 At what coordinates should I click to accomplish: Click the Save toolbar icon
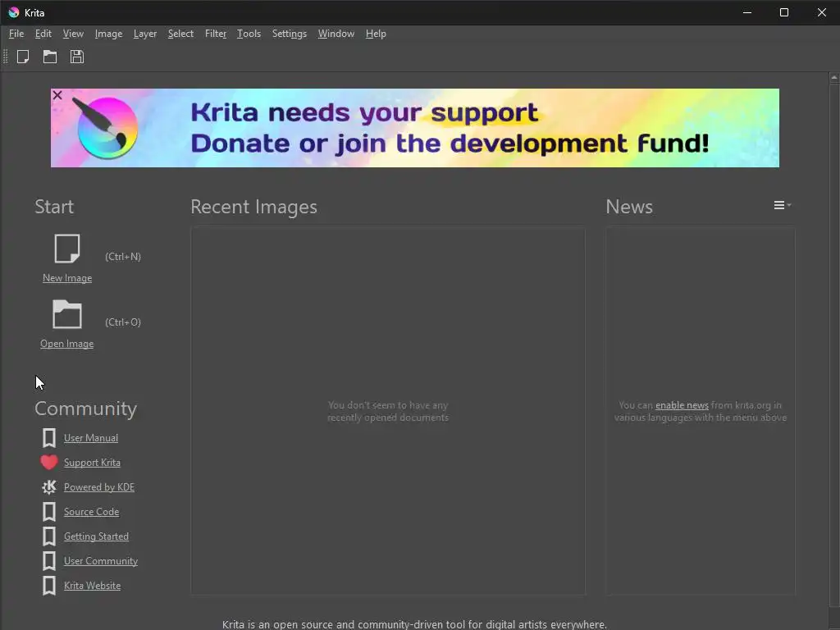click(76, 57)
